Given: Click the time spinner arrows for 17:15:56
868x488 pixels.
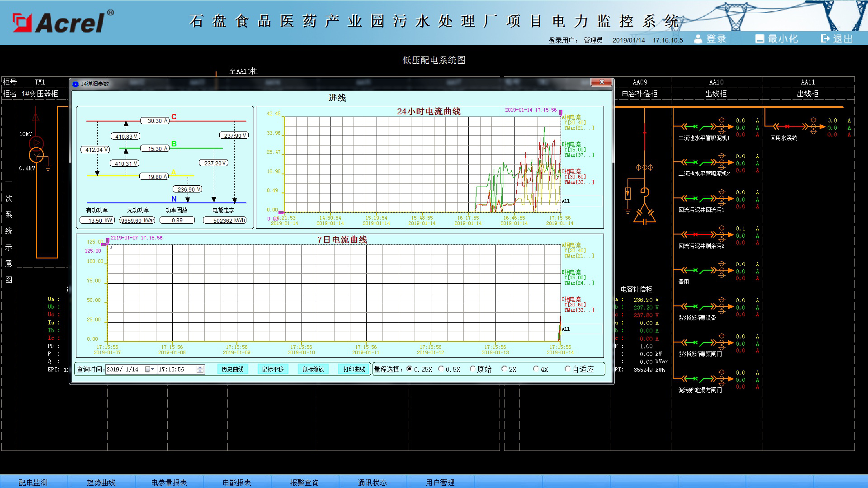Looking at the screenshot, I should tap(200, 370).
